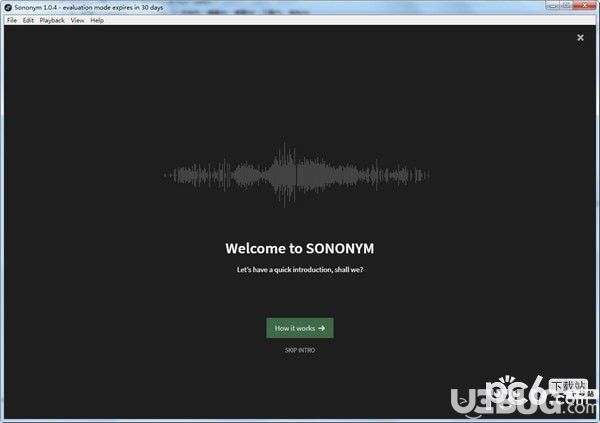Open the File menu
The image size is (600, 423).
(x=12, y=20)
